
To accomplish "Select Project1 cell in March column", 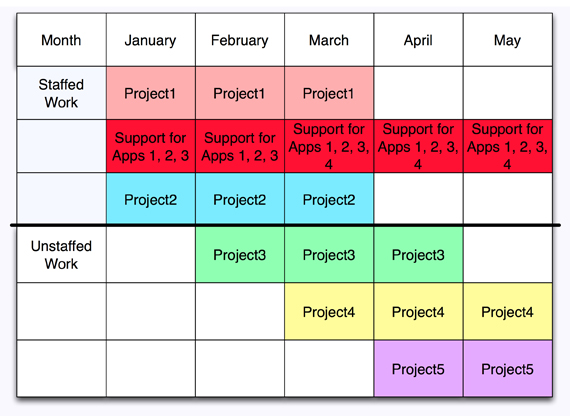I will 329,93.
